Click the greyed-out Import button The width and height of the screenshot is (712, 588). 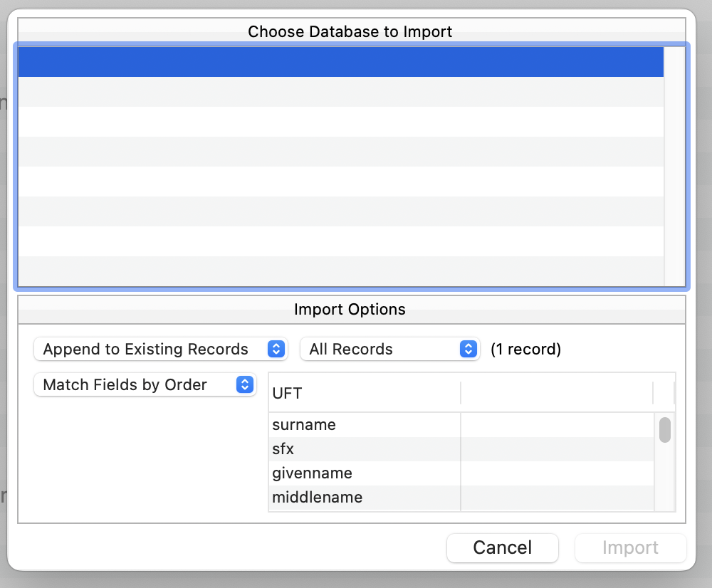tap(630, 547)
